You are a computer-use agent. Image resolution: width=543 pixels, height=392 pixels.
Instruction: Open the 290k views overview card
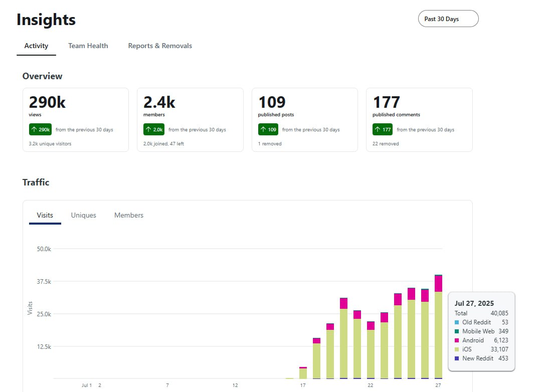[x=76, y=120]
